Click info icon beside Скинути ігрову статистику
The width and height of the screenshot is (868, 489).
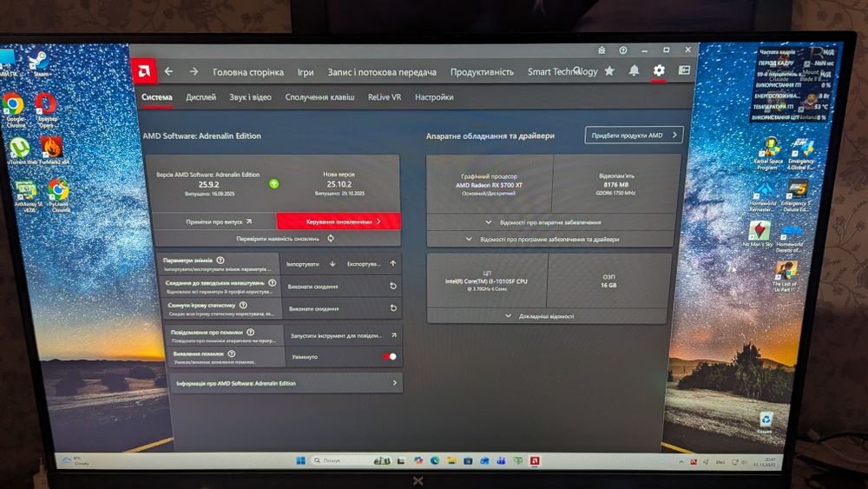tap(243, 305)
